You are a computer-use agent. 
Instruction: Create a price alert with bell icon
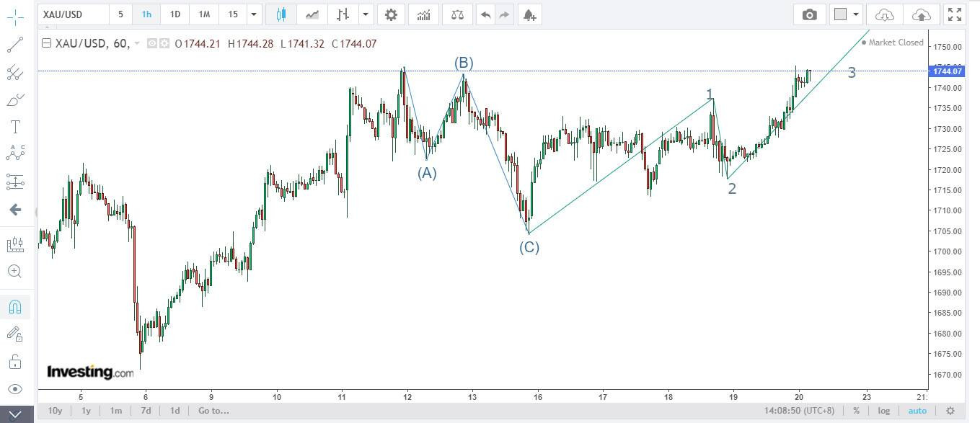529,14
